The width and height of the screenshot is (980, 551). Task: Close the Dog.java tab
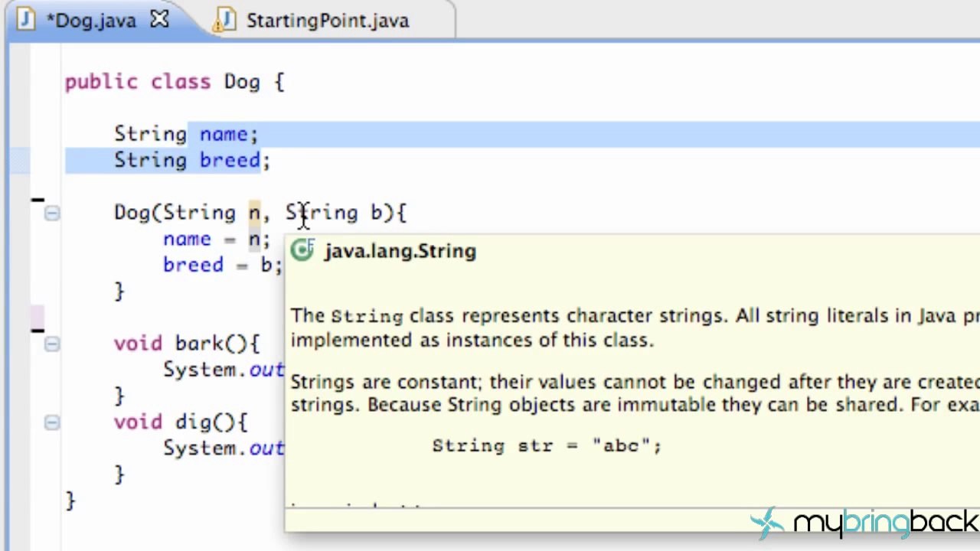(x=159, y=20)
